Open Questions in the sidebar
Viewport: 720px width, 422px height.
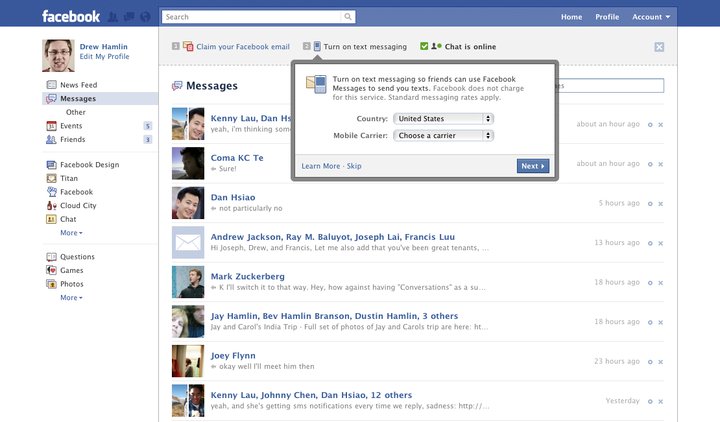click(78, 257)
